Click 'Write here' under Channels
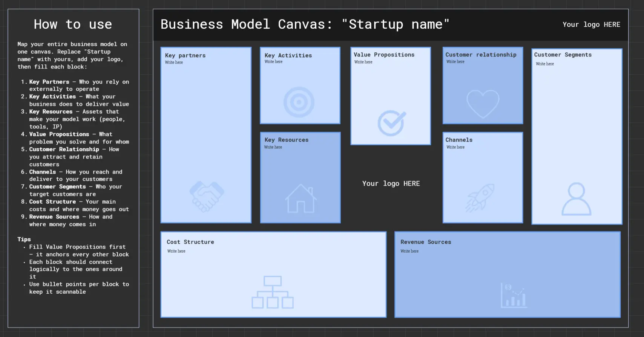 (455, 147)
